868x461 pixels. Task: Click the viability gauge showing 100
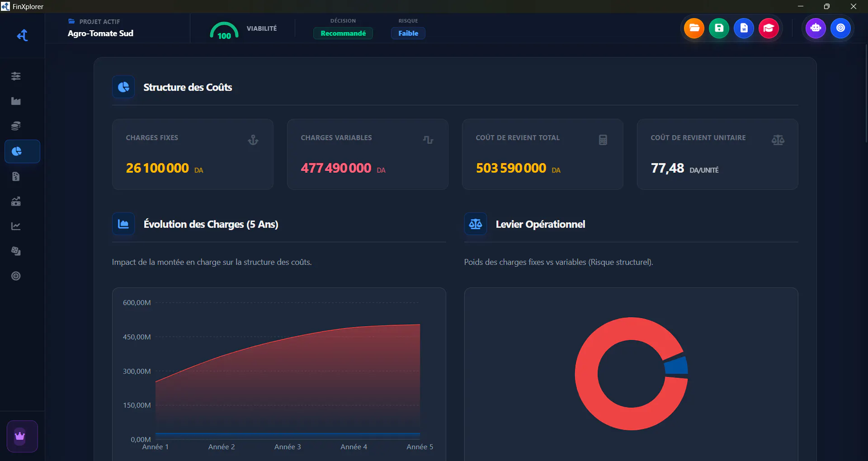pos(224,31)
